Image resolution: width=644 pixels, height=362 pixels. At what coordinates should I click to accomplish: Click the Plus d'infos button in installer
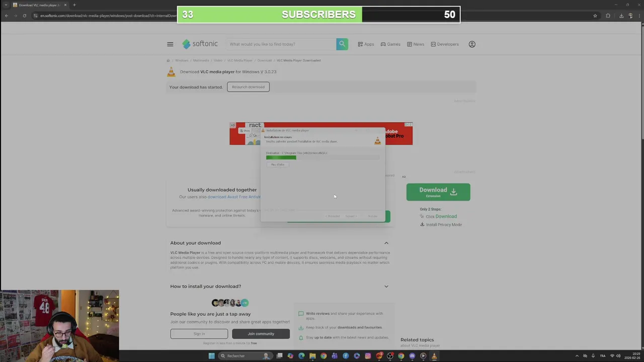click(278, 164)
